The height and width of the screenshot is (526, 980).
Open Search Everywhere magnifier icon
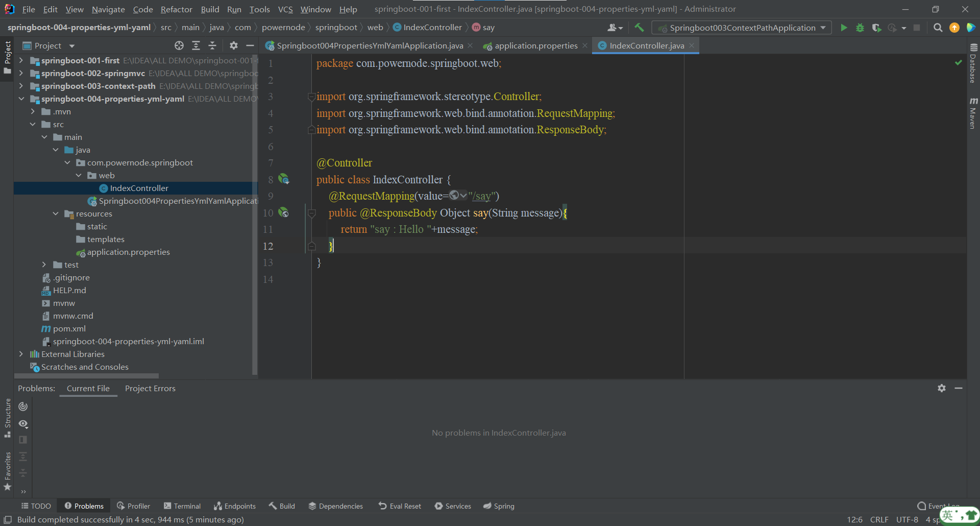(938, 28)
